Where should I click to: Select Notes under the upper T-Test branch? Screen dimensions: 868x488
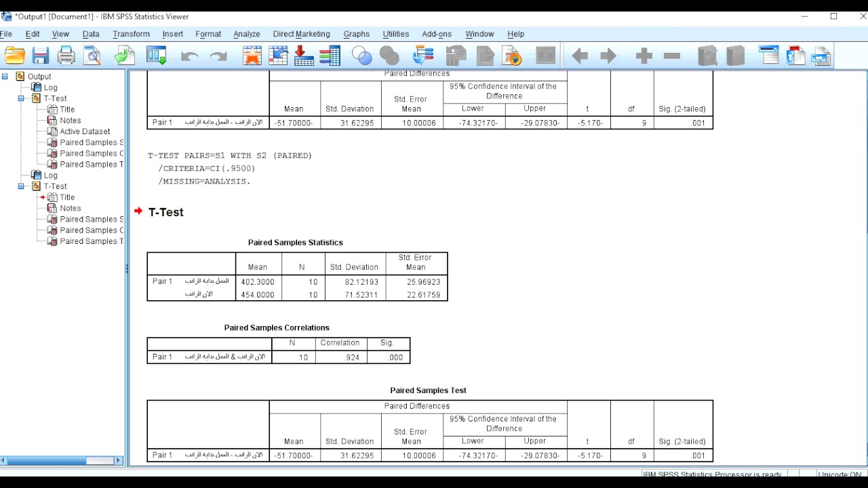[70, 121]
